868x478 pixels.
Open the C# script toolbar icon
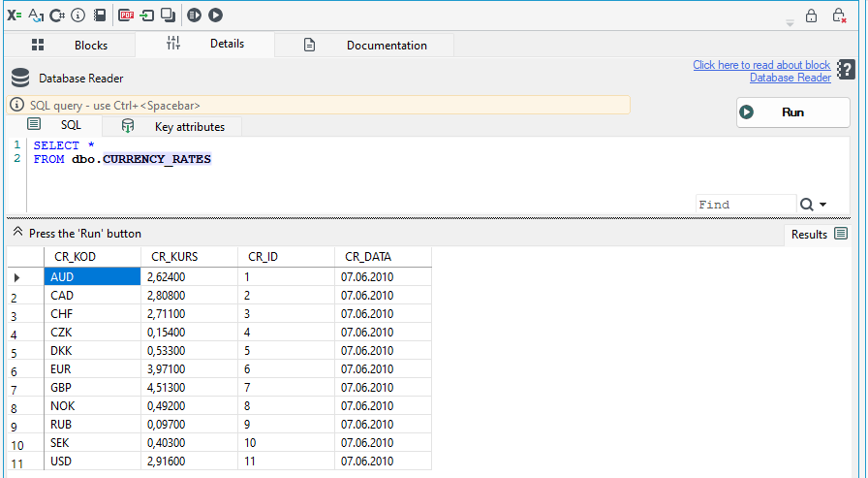point(56,16)
